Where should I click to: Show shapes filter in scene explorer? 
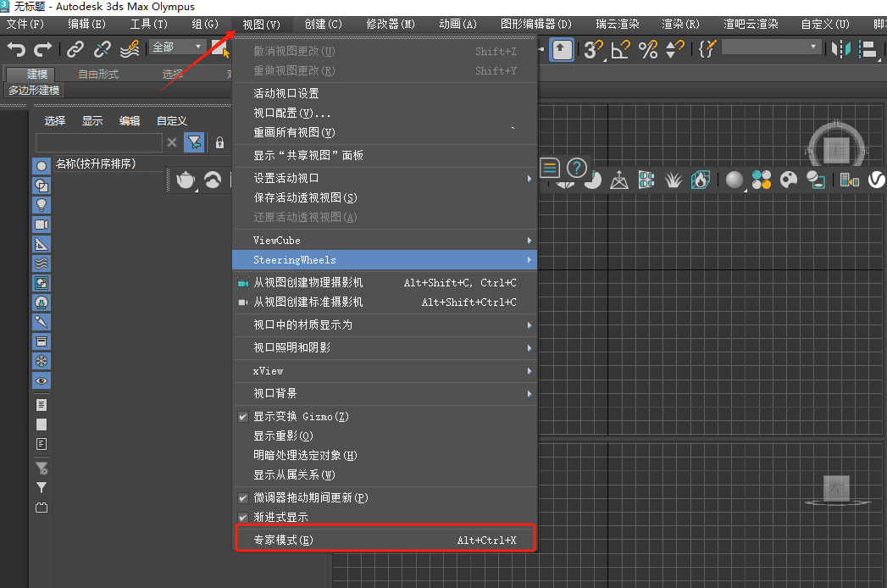tap(42, 186)
